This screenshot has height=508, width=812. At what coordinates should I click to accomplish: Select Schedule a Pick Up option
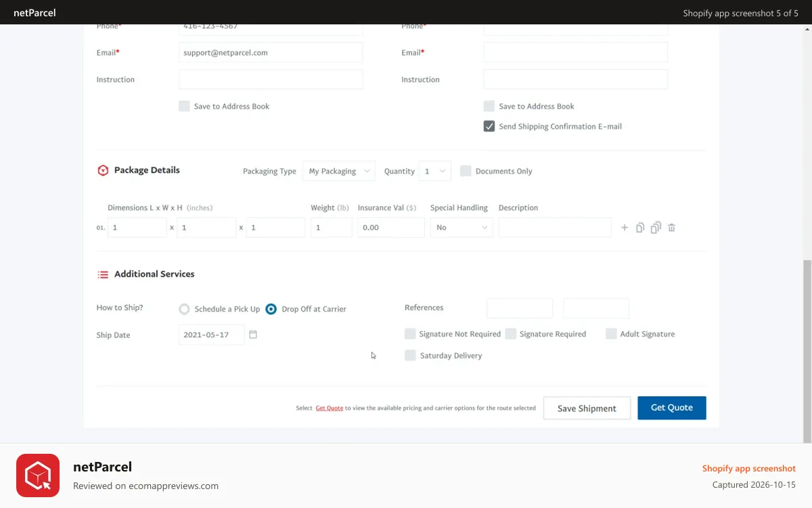pyautogui.click(x=184, y=309)
